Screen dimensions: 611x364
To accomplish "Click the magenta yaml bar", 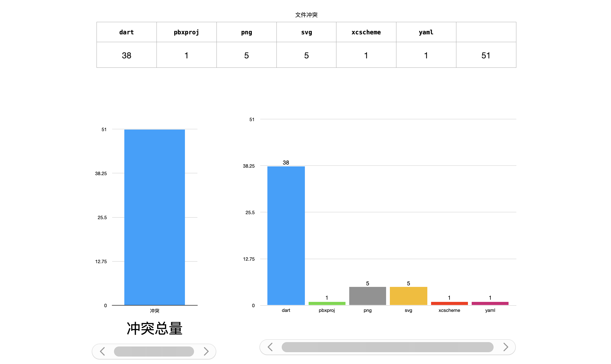I will pos(490,303).
